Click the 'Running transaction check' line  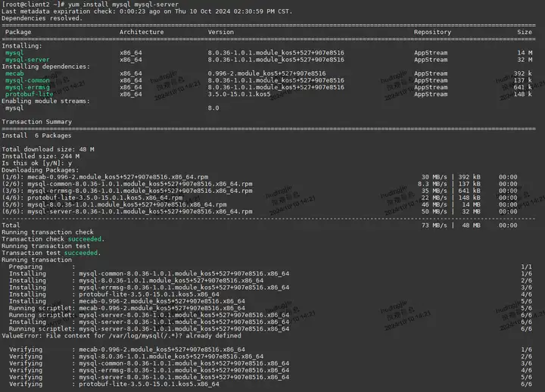pyautogui.click(x=48, y=232)
